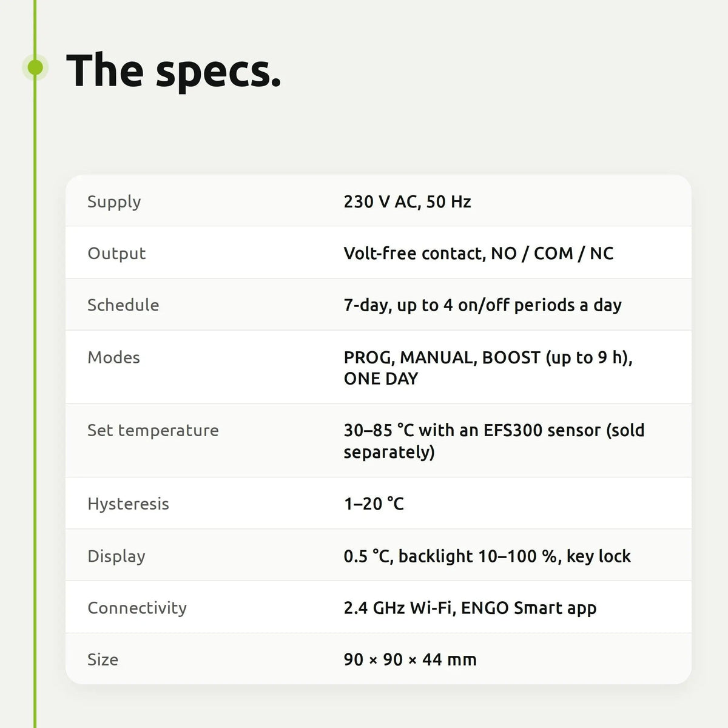Click the "1–20 °C" hysteresis value

pos(374,504)
